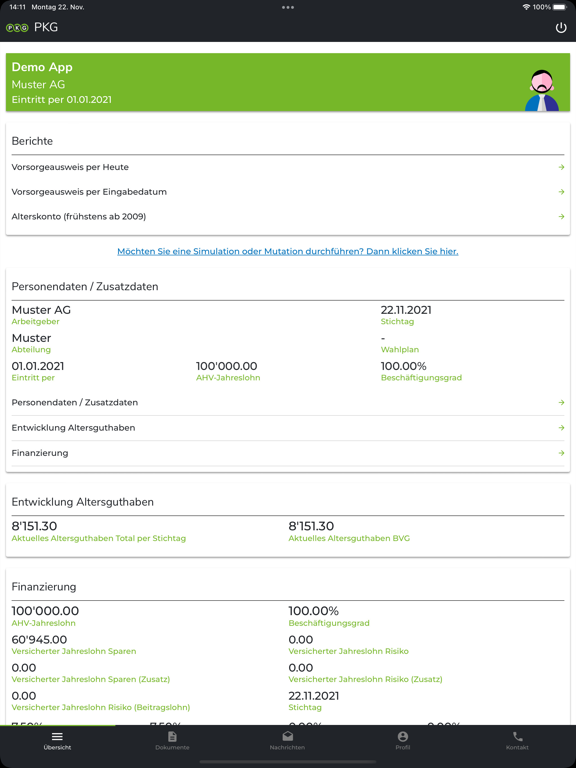Viewport: 576px width, 768px height.
Task: Click the PKG logo in header
Action: (x=17, y=28)
